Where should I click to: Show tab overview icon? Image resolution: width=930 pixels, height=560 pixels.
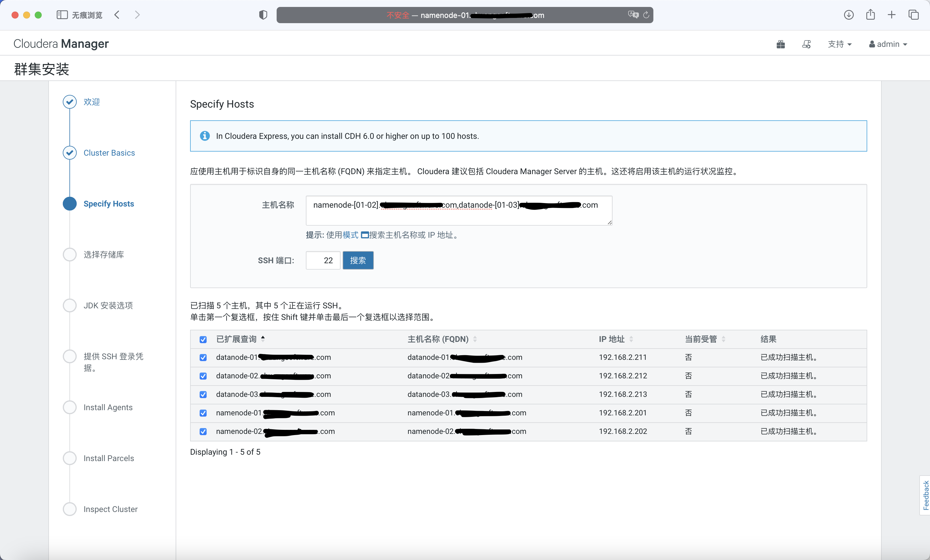pos(914,15)
